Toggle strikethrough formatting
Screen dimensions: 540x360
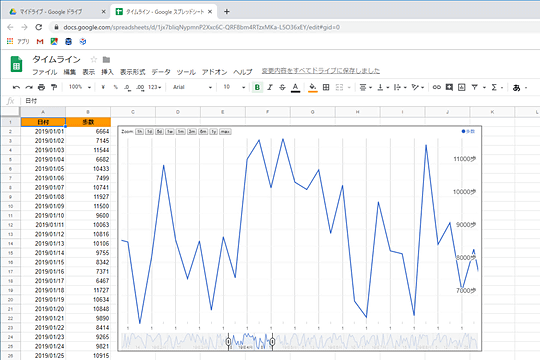[282, 88]
